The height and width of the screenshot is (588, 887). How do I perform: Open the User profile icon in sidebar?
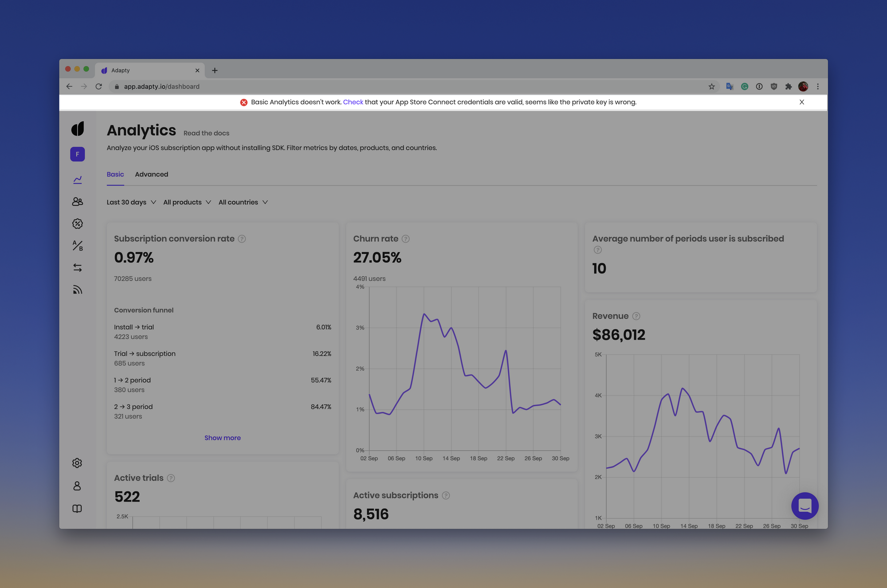click(x=78, y=486)
